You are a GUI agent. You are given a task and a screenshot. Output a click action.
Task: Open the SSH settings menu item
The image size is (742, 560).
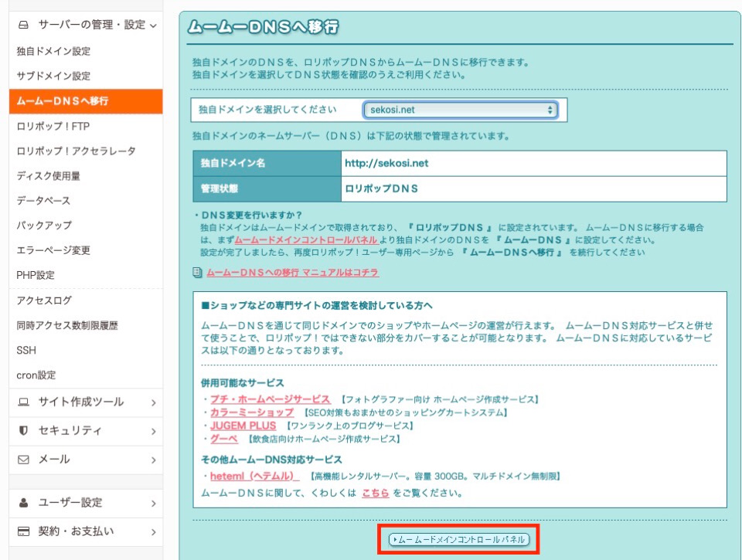(26, 350)
